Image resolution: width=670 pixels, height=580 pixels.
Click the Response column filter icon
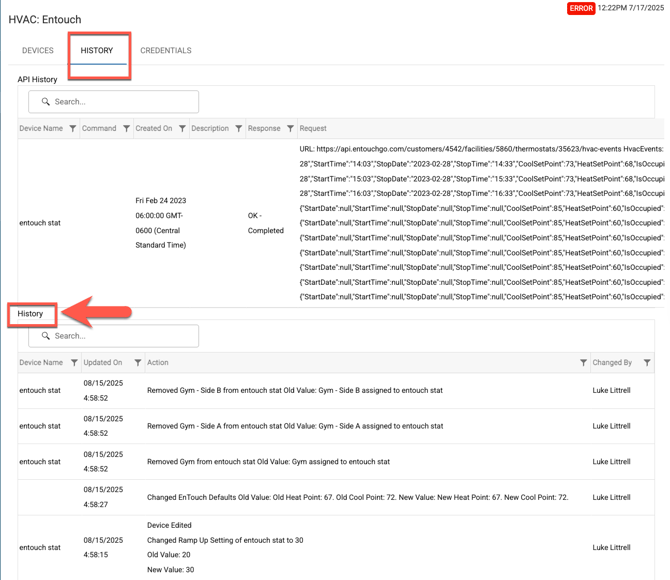coord(291,129)
